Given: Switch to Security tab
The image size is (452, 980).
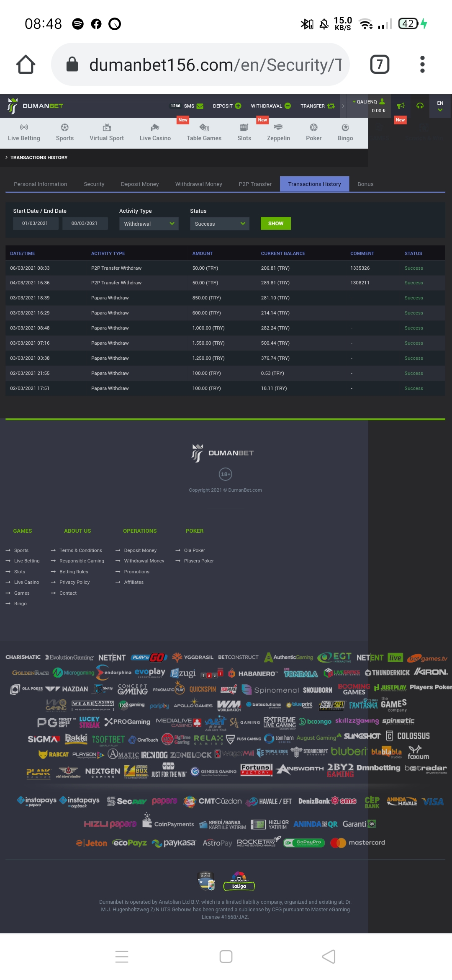Looking at the screenshot, I should tap(94, 184).
